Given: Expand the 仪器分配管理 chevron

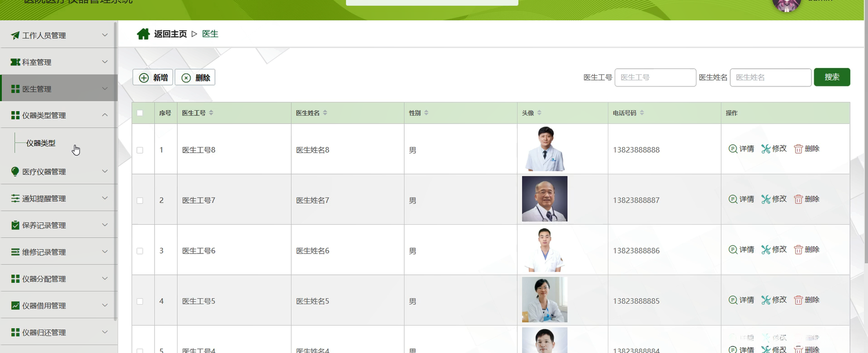Looking at the screenshot, I should tap(105, 278).
